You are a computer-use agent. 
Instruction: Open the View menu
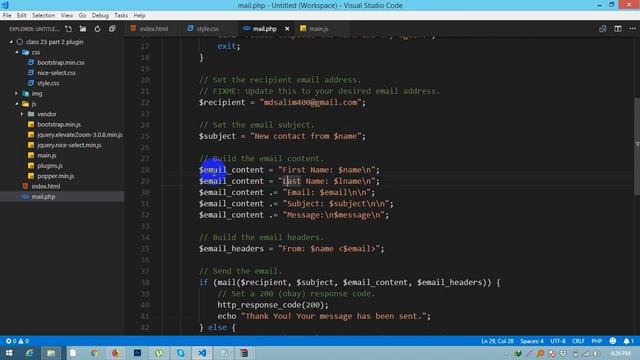click(67, 15)
